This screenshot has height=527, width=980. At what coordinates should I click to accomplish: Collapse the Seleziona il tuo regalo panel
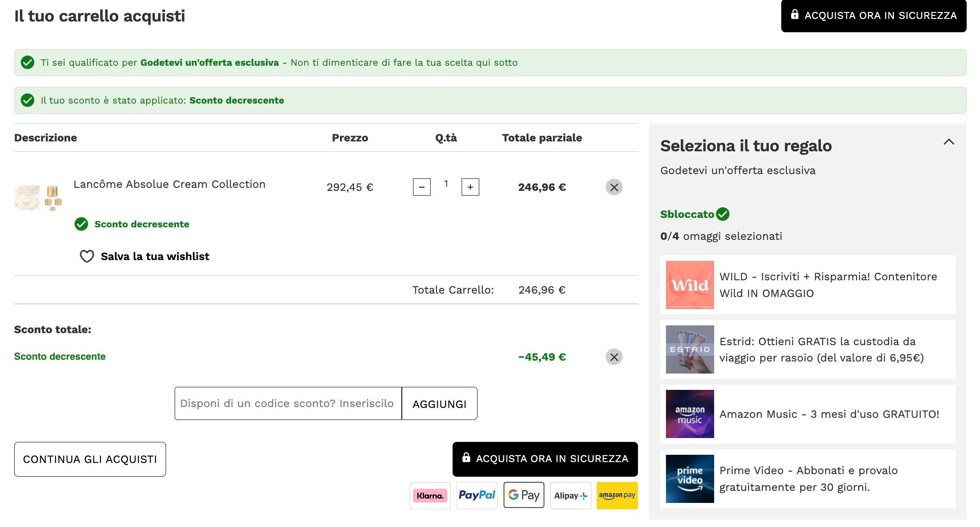point(949,142)
